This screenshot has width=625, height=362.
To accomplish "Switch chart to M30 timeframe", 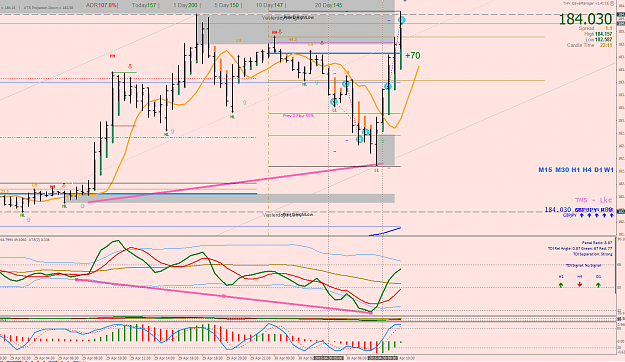I will point(562,170).
